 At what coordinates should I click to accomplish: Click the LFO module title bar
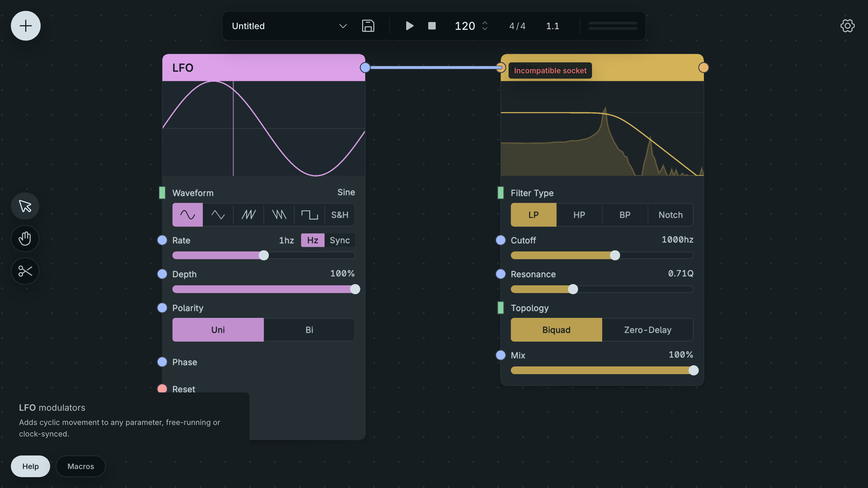263,67
